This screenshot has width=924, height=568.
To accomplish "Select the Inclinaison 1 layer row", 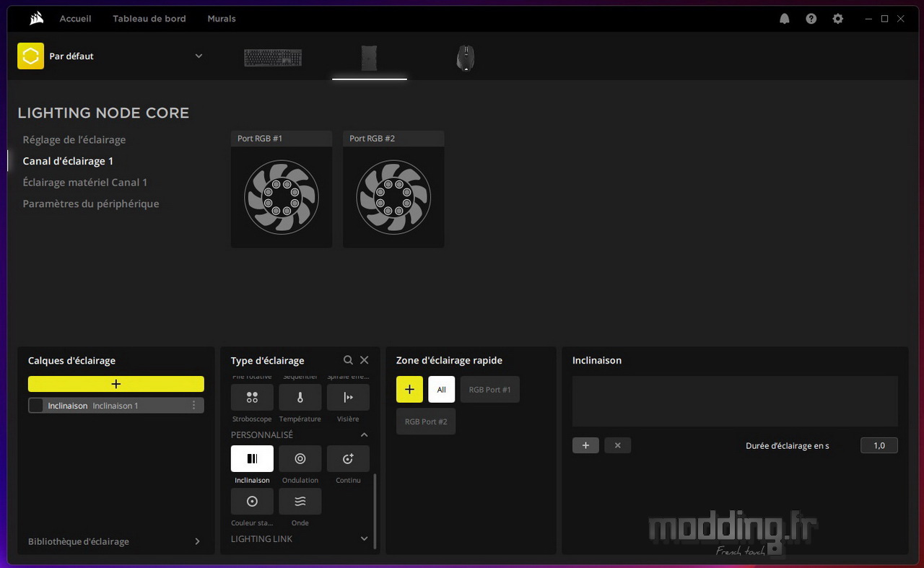I will 116,406.
